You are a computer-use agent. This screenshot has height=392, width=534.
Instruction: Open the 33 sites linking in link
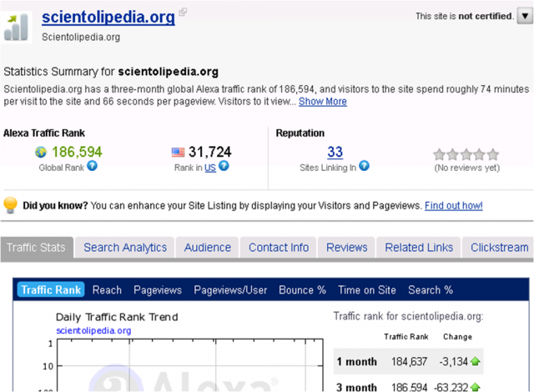tap(335, 152)
